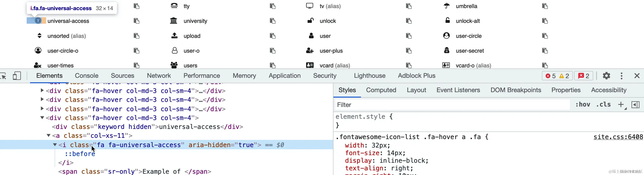This screenshot has height=175, width=644.
Task: Click the unsorted arrows icon
Action: click(39, 36)
